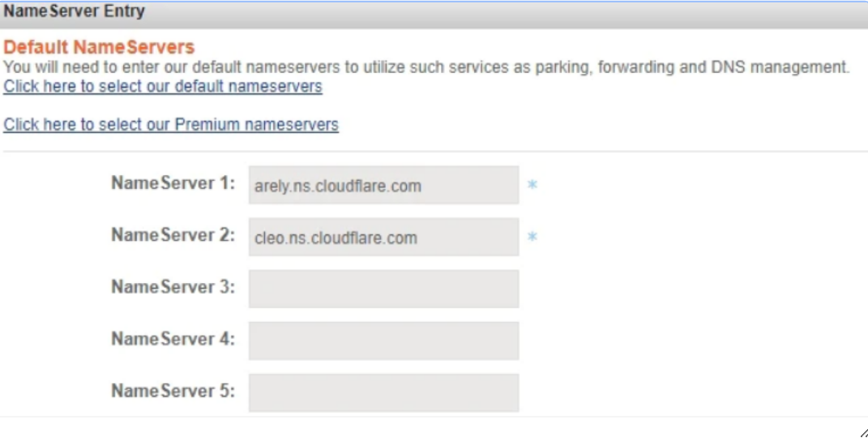Click here to select default nameservers link
868x438 pixels.
[x=162, y=86]
